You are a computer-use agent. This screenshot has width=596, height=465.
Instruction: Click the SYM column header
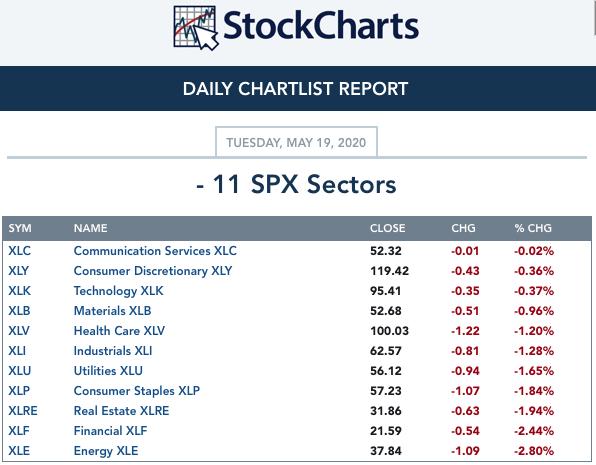click(x=20, y=228)
